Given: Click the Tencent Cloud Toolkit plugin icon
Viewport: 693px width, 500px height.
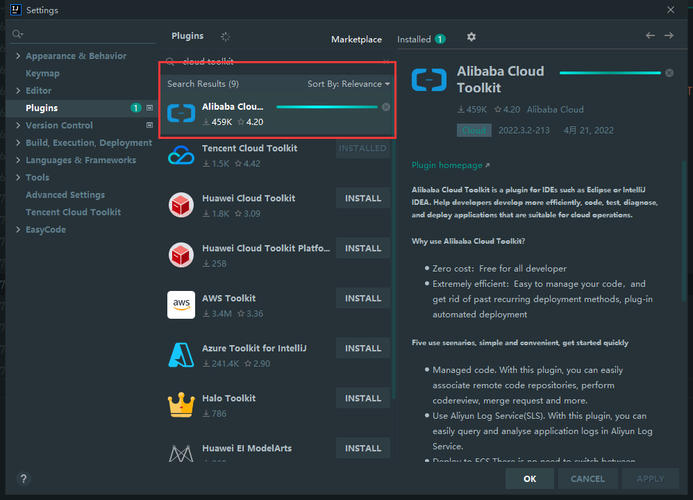Looking at the screenshot, I should (181, 155).
